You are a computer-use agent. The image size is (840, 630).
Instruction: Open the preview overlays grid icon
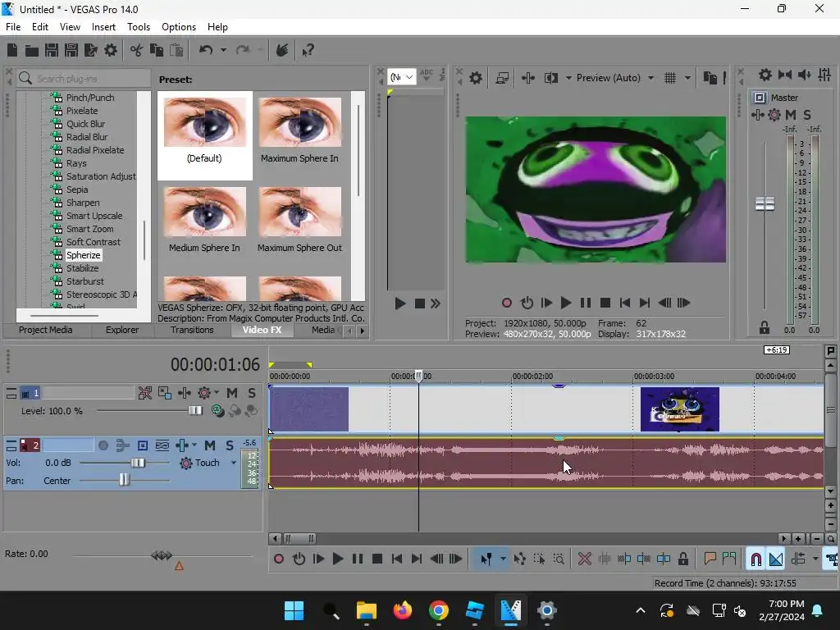[670, 78]
